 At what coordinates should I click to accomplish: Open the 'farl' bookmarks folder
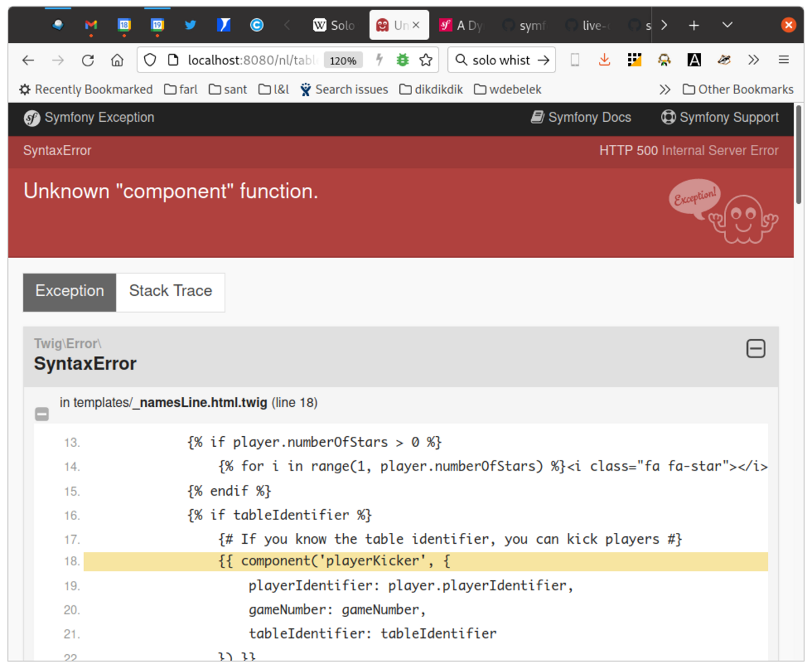(x=181, y=89)
